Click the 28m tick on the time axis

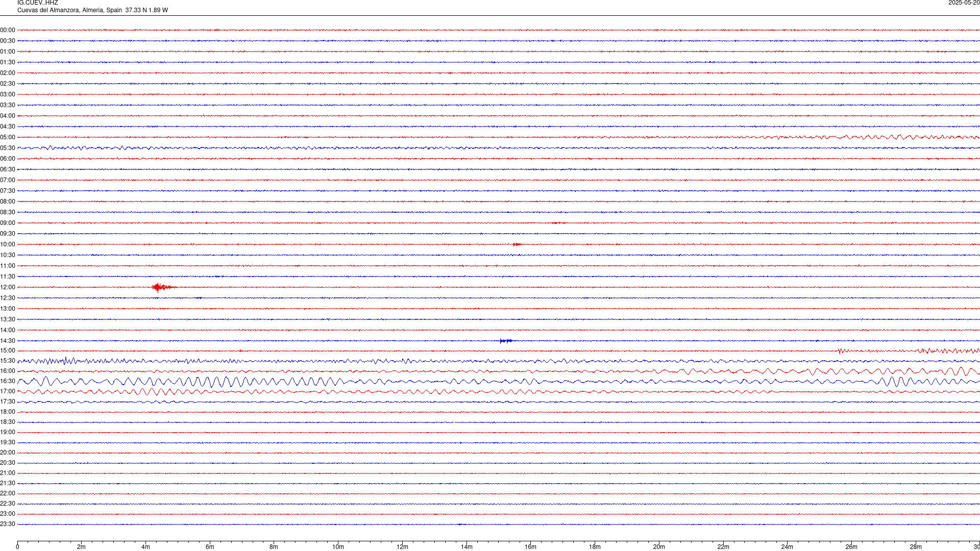pyautogui.click(x=916, y=547)
